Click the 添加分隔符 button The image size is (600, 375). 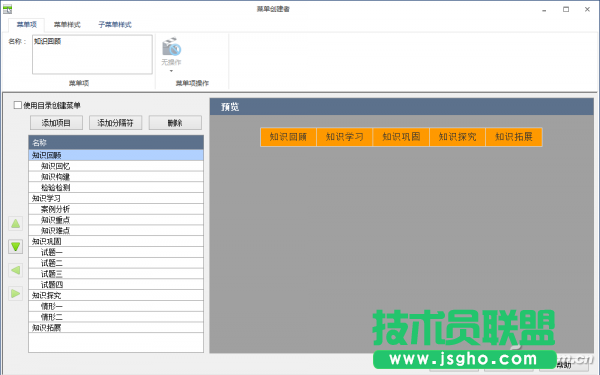click(x=116, y=123)
